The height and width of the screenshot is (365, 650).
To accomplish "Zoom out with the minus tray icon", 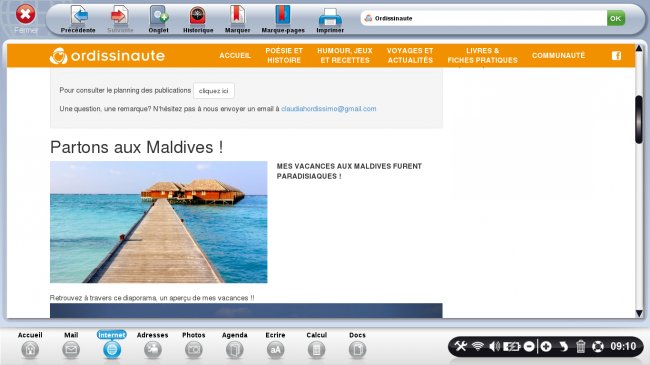I will 529,346.
